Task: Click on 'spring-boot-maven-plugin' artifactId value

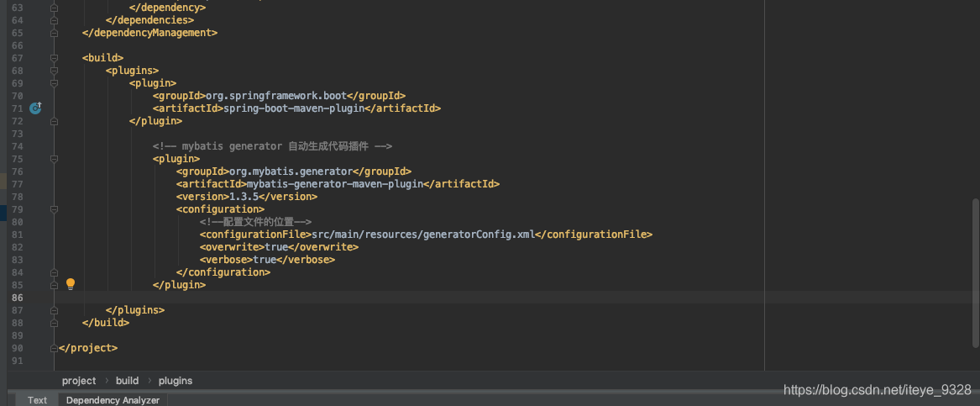Action: 294,108
